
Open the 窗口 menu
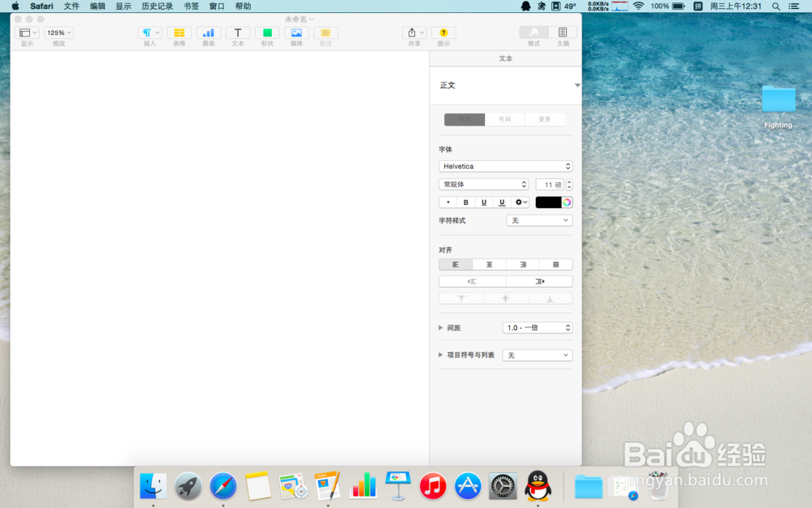pyautogui.click(x=217, y=7)
